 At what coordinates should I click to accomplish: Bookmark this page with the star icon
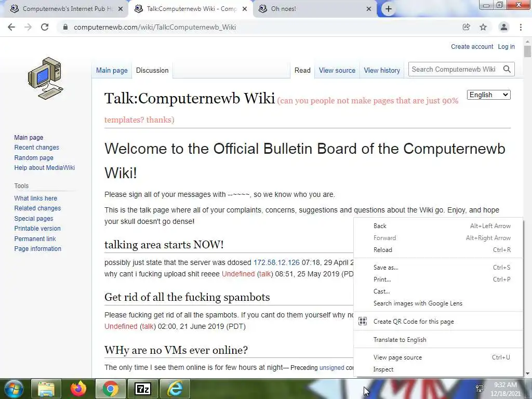pos(483,27)
